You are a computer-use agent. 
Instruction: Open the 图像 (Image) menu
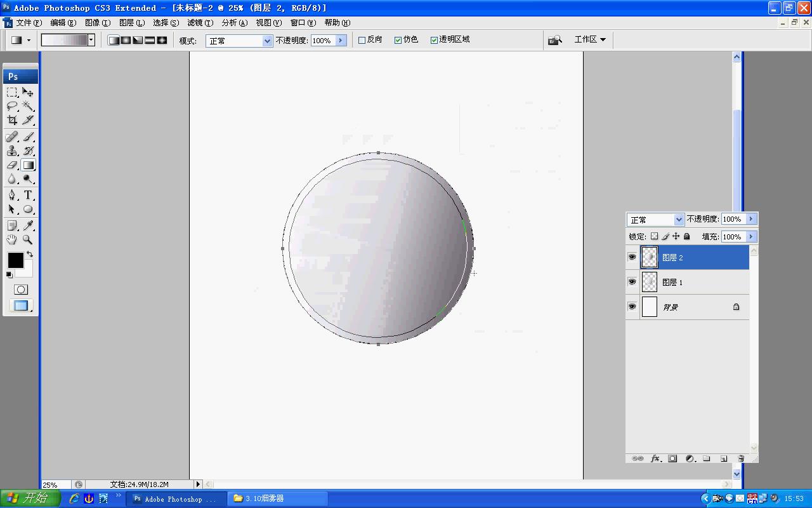(97, 22)
